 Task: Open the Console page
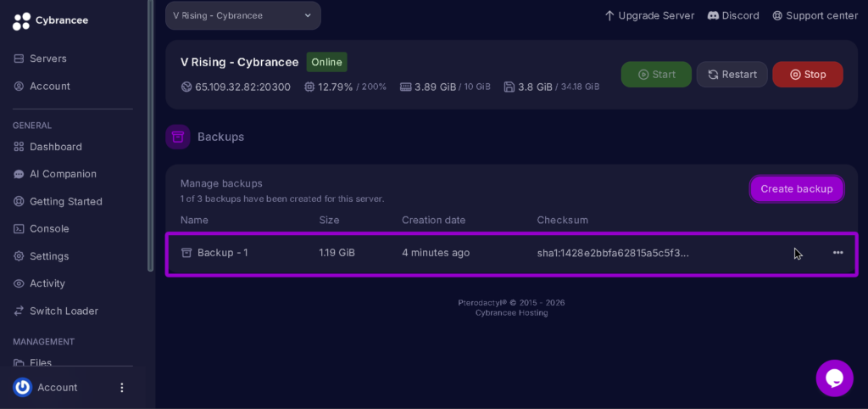point(49,229)
